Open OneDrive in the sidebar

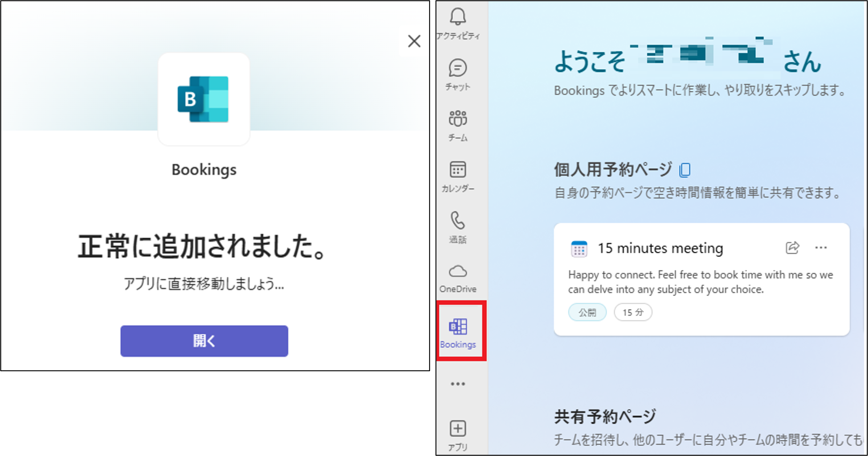pyautogui.click(x=458, y=279)
